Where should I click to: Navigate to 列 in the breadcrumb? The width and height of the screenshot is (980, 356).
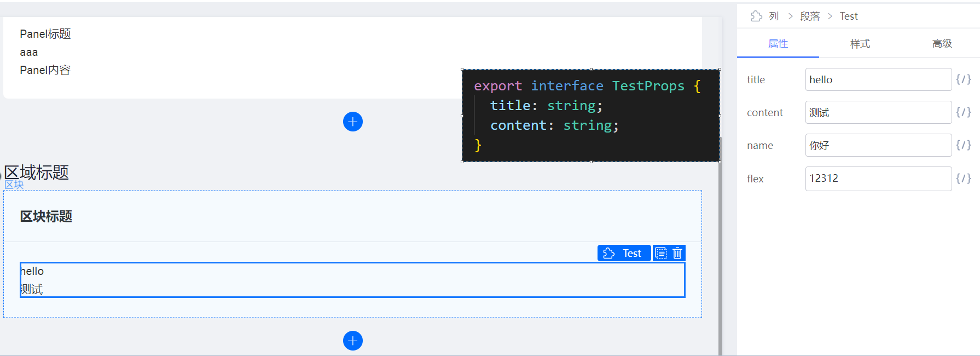pyautogui.click(x=774, y=16)
